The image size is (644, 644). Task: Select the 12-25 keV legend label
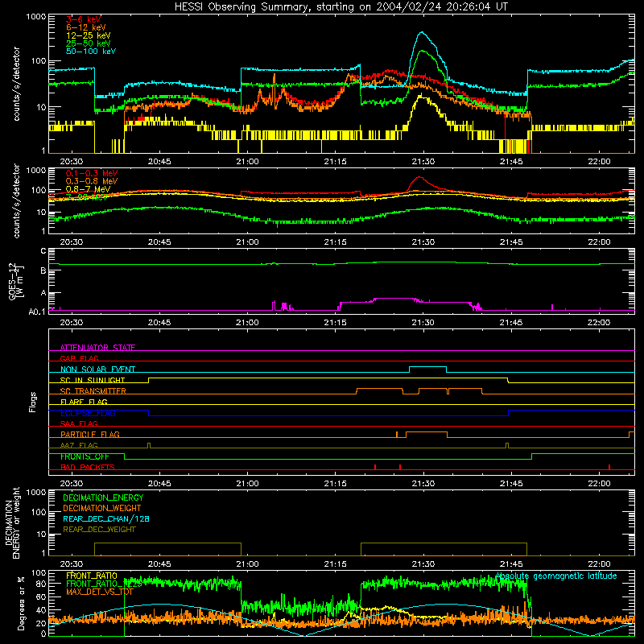[89, 35]
